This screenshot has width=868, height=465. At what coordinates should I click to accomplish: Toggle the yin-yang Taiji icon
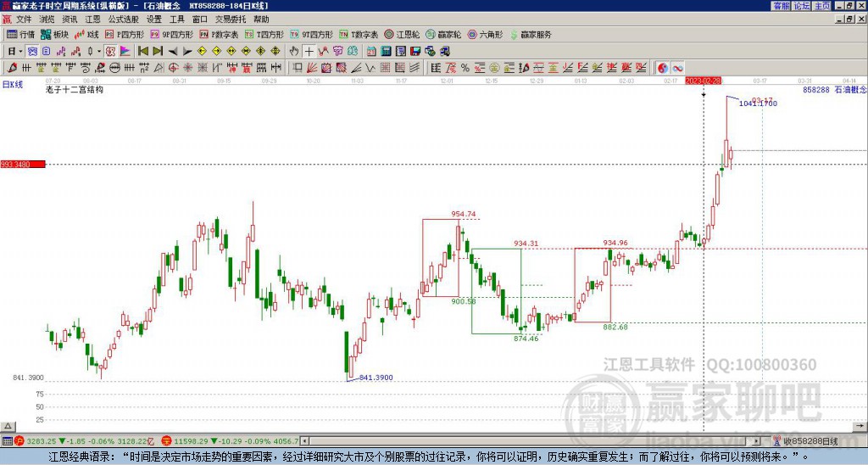point(663,68)
